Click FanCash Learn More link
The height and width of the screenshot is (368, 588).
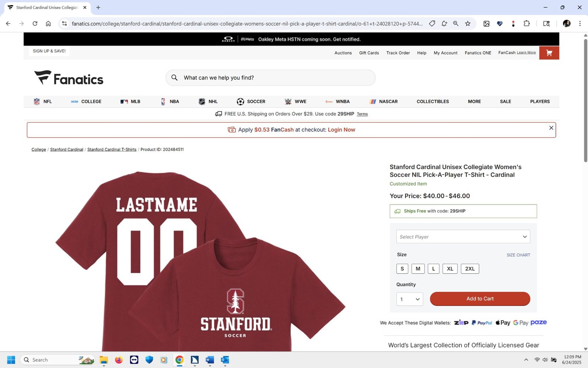526,53
